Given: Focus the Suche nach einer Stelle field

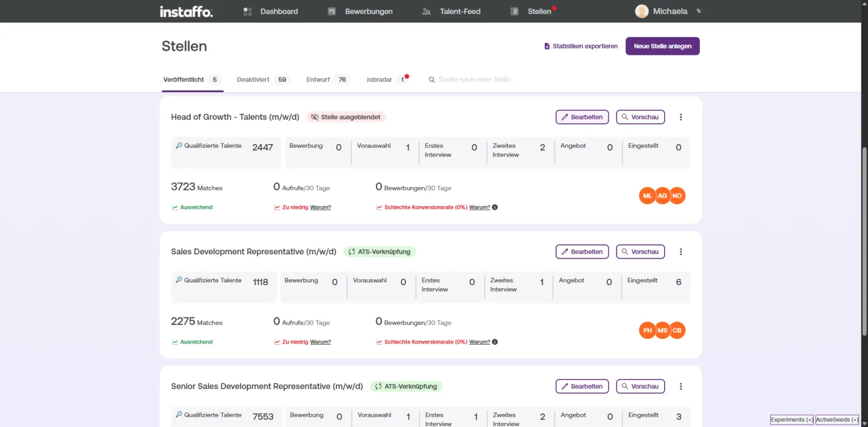Looking at the screenshot, I should point(477,79).
